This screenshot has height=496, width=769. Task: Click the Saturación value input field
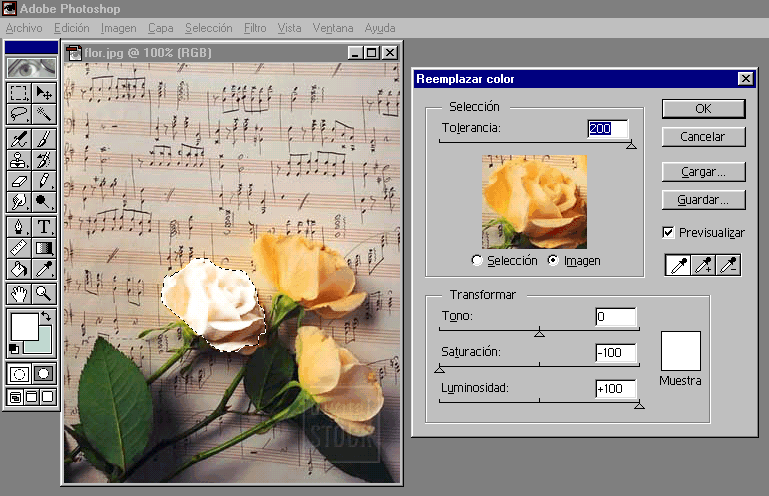[615, 353]
